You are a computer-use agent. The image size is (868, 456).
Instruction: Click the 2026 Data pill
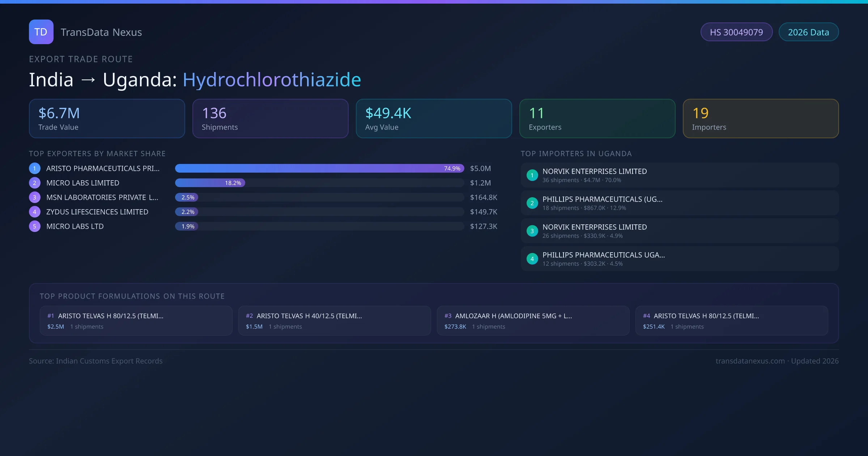(808, 32)
